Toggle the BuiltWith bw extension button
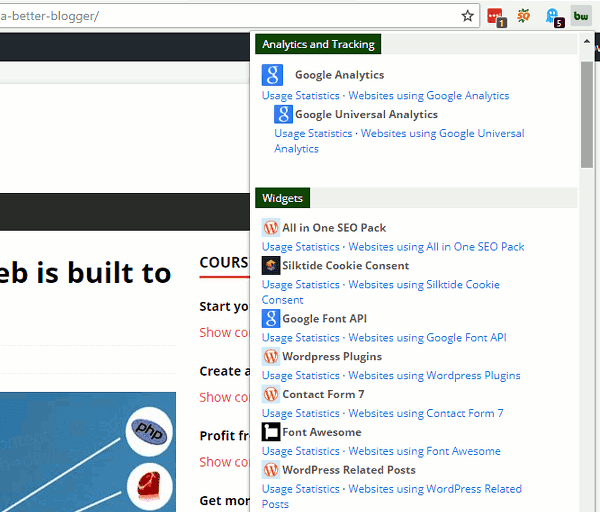 [x=581, y=16]
